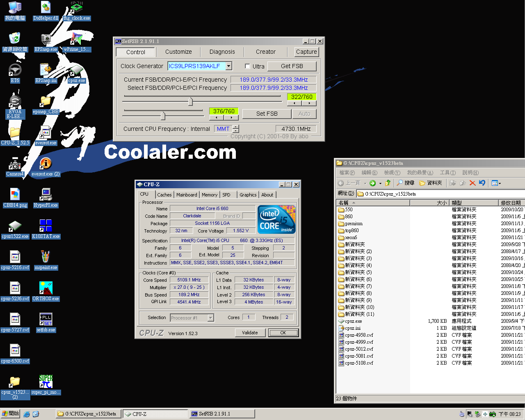Open the wPrime desktop shortcut
Viewport: 525px width, 420px height.
pos(77,42)
